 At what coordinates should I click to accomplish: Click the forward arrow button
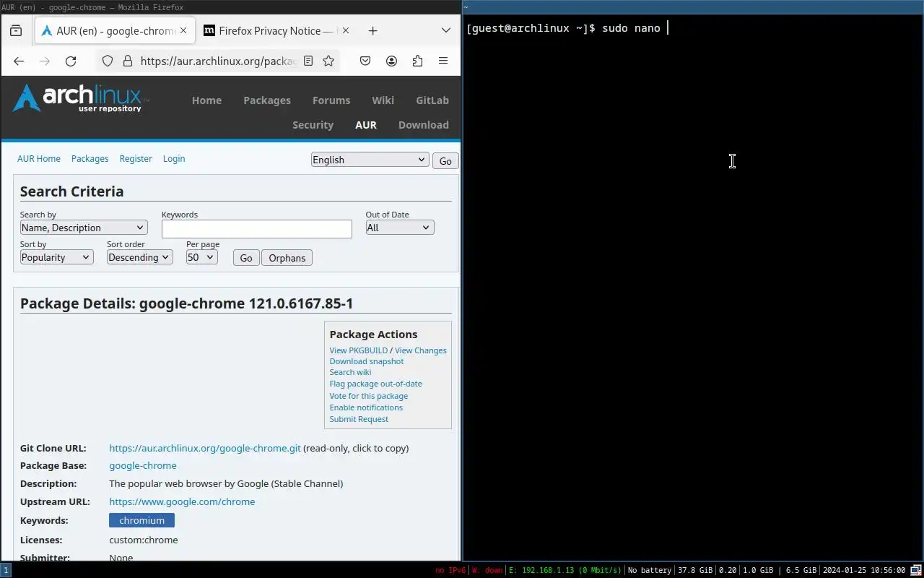[x=45, y=61]
